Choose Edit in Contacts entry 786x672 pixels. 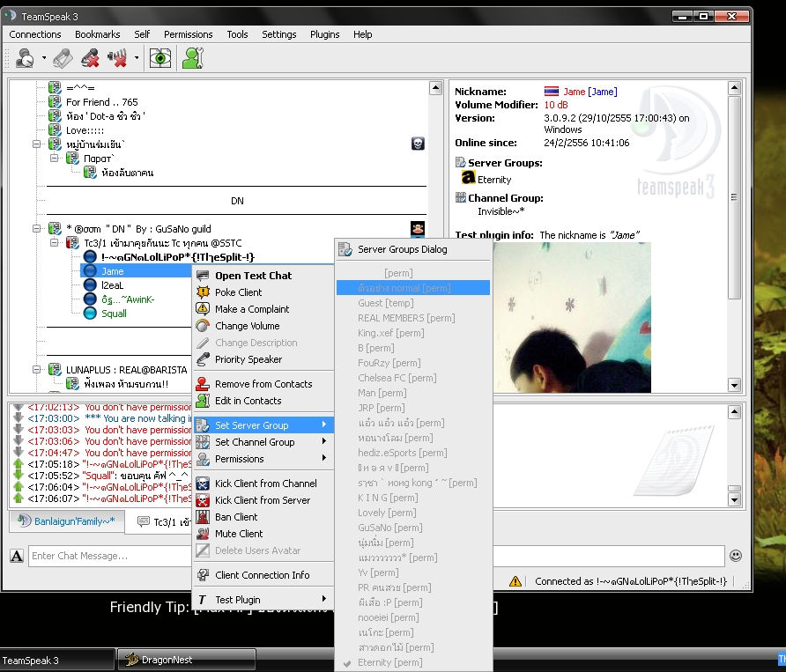tap(263, 401)
